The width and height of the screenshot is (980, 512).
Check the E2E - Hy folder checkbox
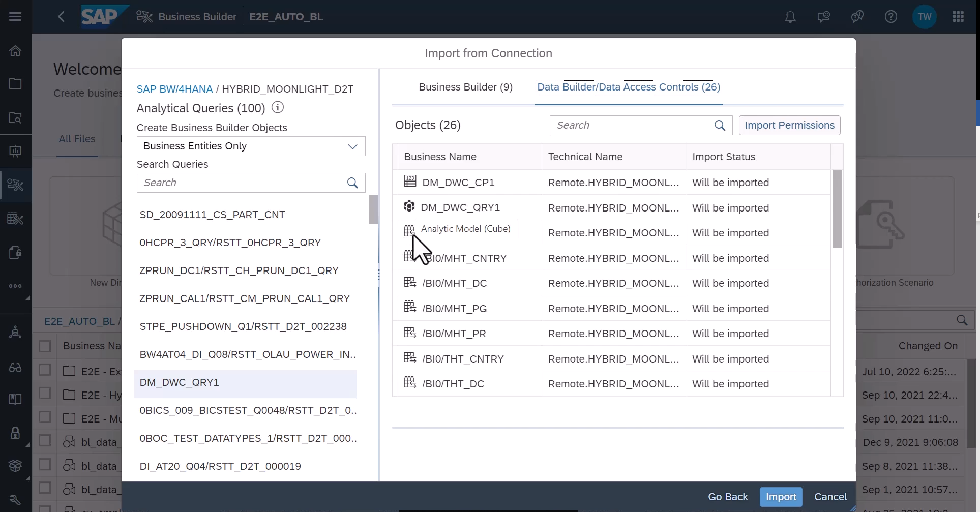[45, 394]
